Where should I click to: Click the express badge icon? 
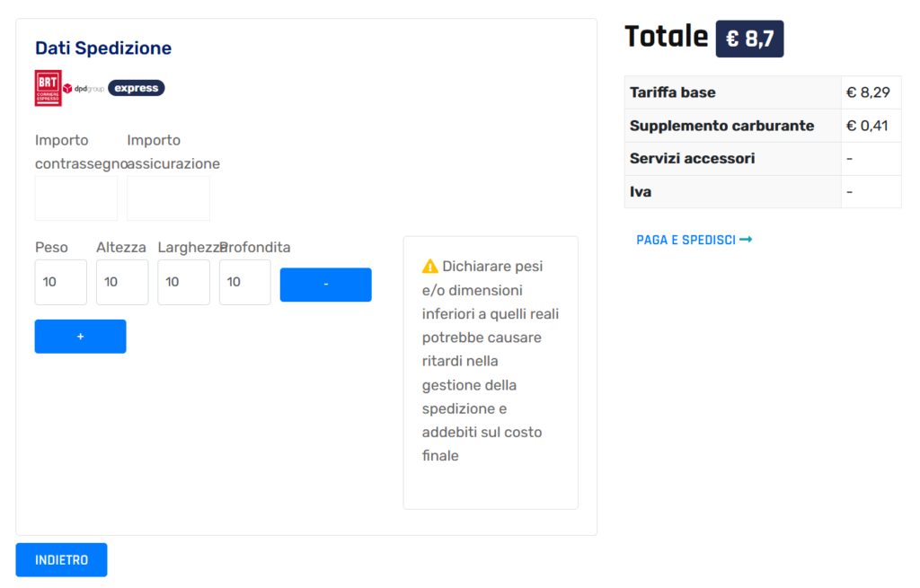(x=137, y=88)
